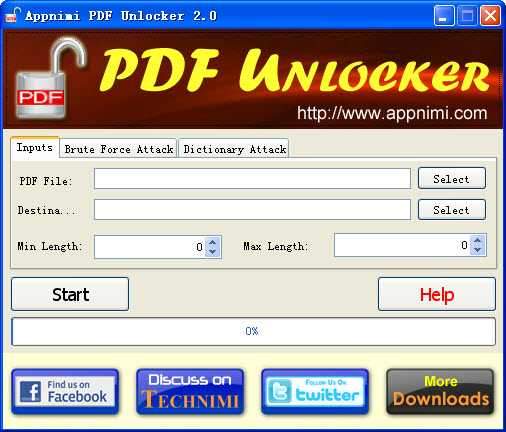Screen dimensions: 506x432
Task: Click Select button for Destination
Action: (452, 210)
